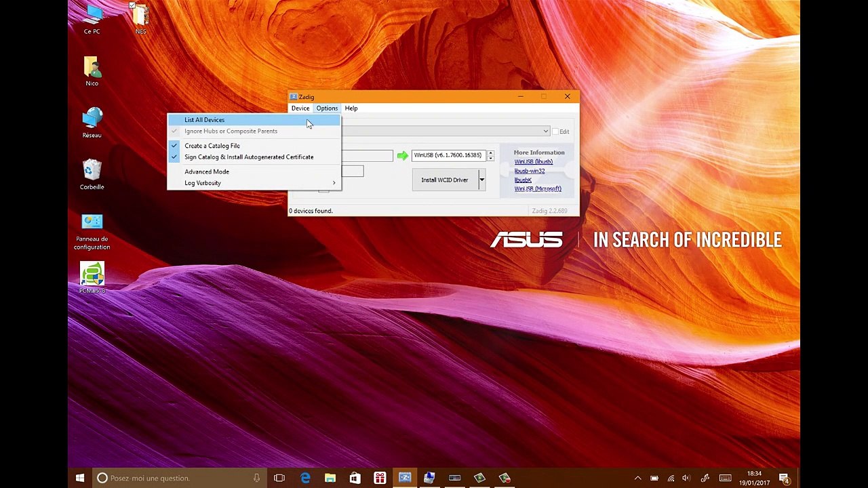868x488 pixels.
Task: Choose Advanced Mode in the Options menu
Action: (x=206, y=172)
